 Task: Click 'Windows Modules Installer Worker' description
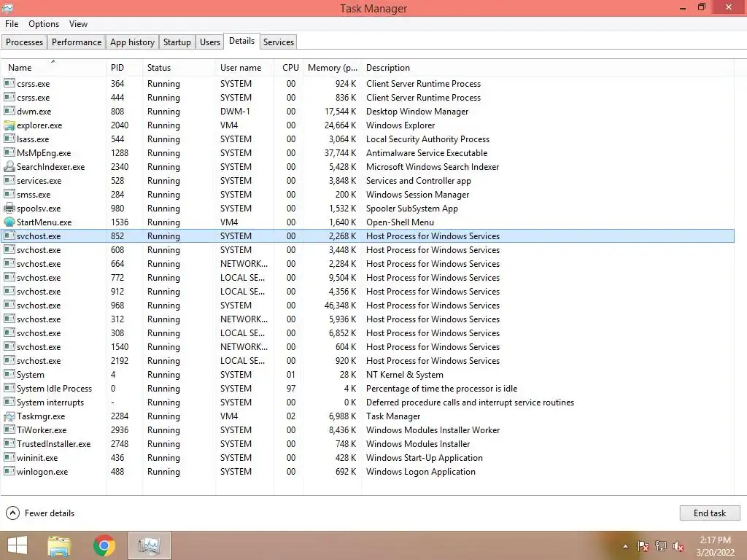(433, 430)
